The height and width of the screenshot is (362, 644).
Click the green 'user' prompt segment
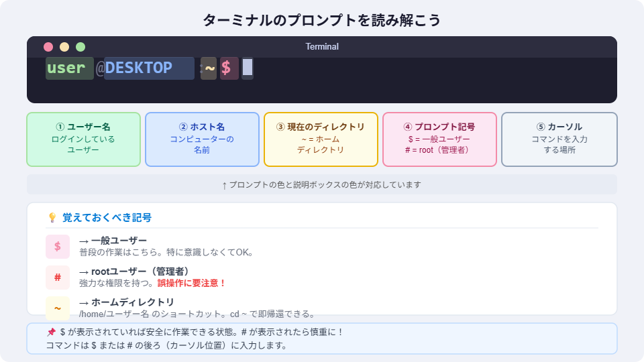(69, 68)
